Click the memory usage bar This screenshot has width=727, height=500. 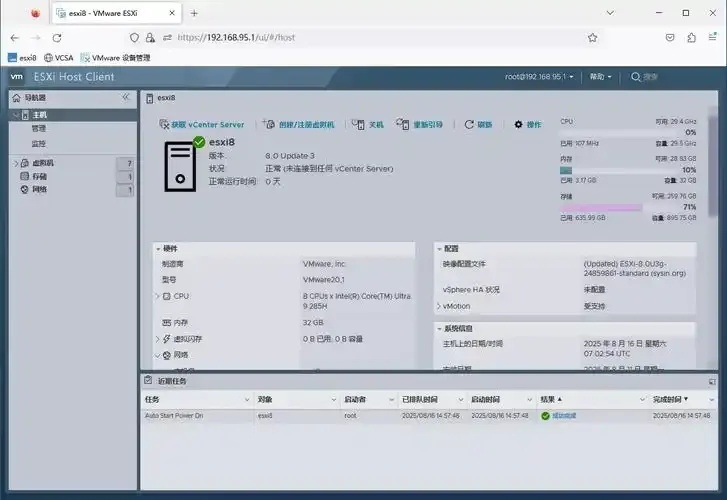click(x=619, y=170)
